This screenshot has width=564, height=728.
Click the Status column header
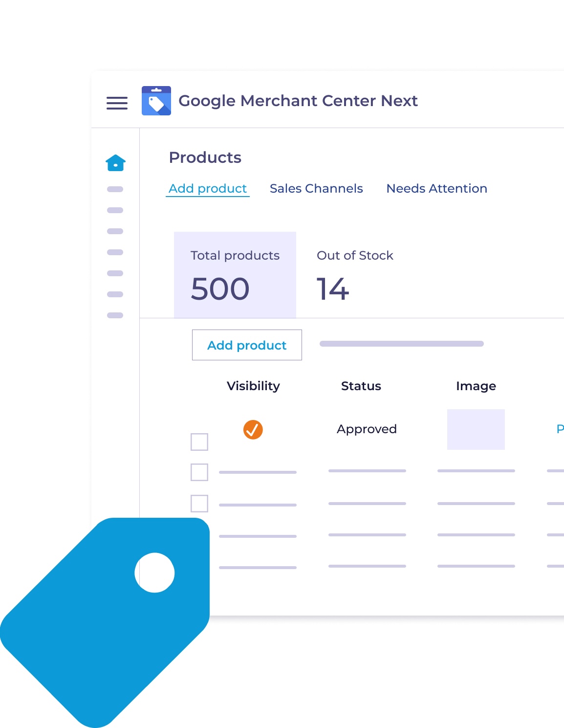click(361, 386)
